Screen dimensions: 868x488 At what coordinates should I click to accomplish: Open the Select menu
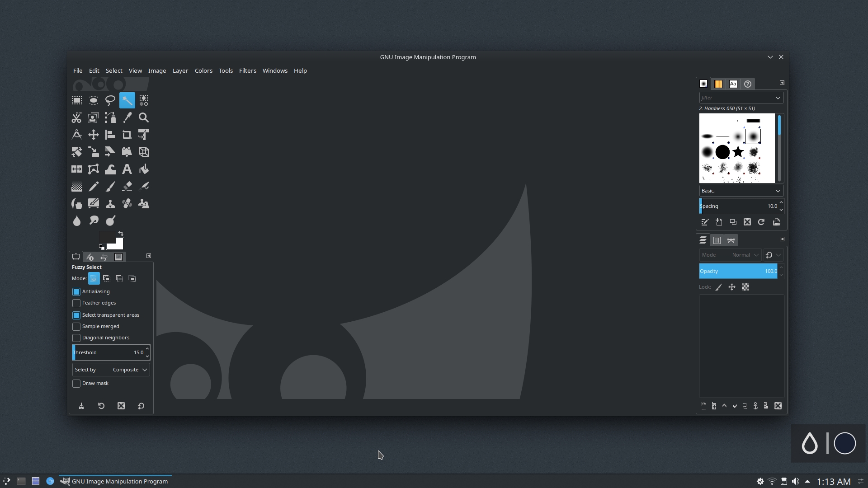(114, 70)
